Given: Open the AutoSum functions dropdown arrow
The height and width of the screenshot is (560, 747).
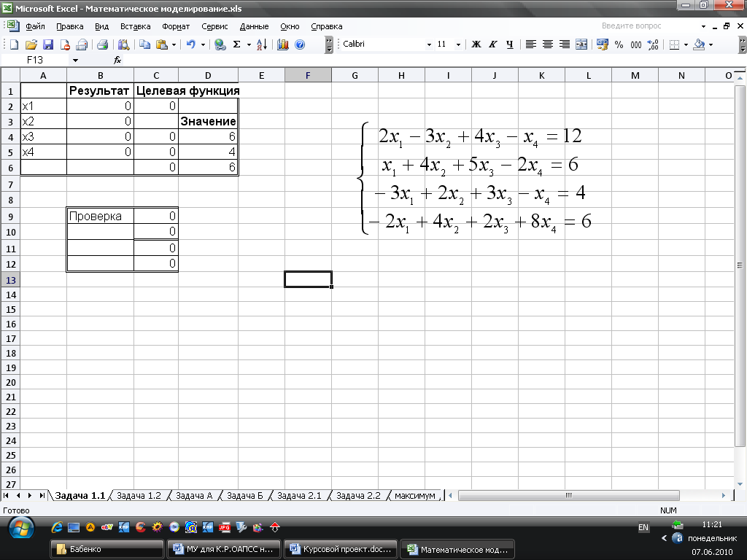Looking at the screenshot, I should (x=249, y=44).
